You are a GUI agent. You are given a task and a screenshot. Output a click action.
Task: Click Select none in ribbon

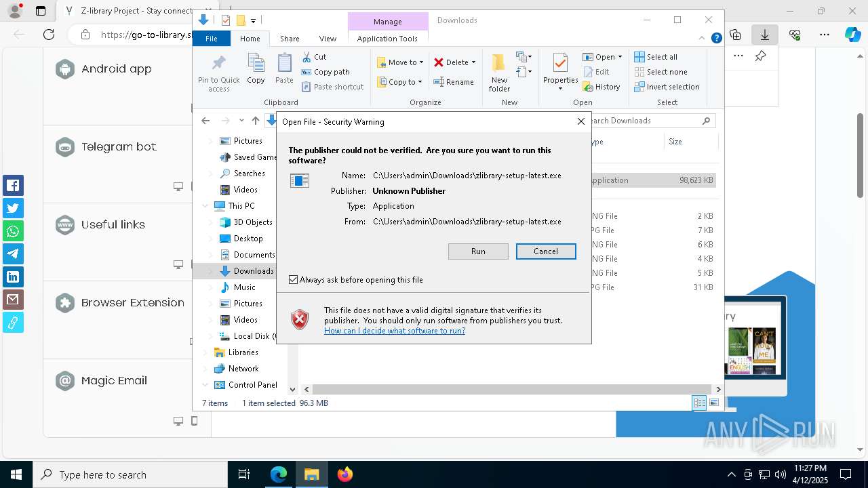[661, 72]
